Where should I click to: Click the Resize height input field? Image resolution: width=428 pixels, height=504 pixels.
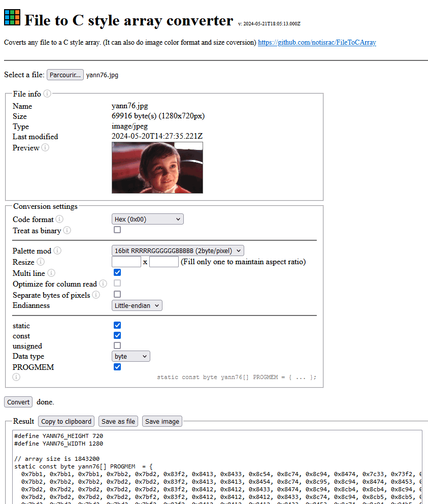point(164,262)
